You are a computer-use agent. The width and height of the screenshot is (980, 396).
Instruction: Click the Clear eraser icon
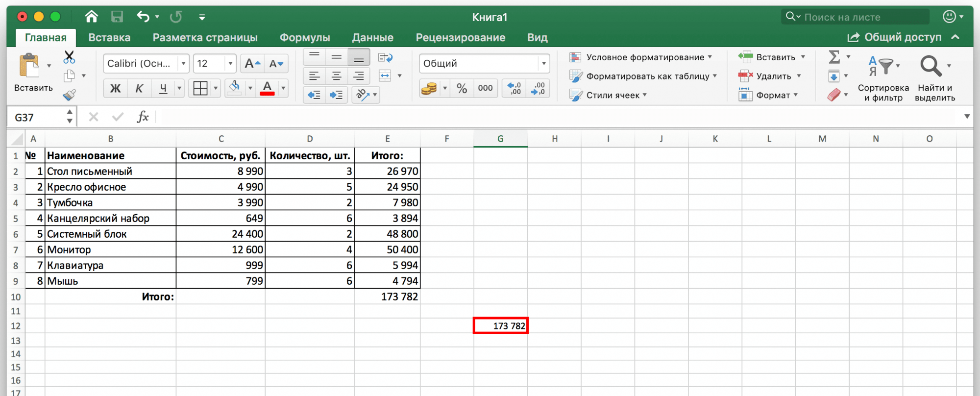point(834,95)
